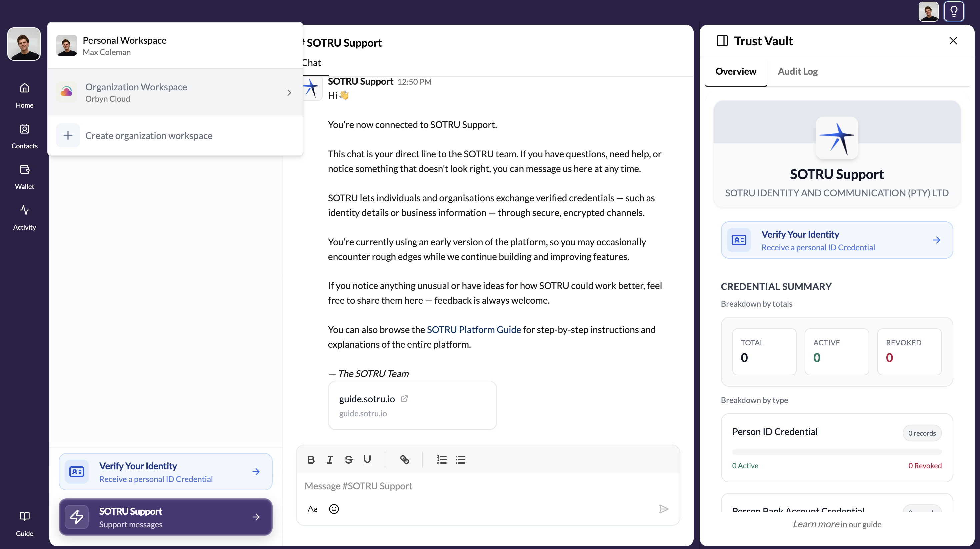Click Create organization workspace

175,135
